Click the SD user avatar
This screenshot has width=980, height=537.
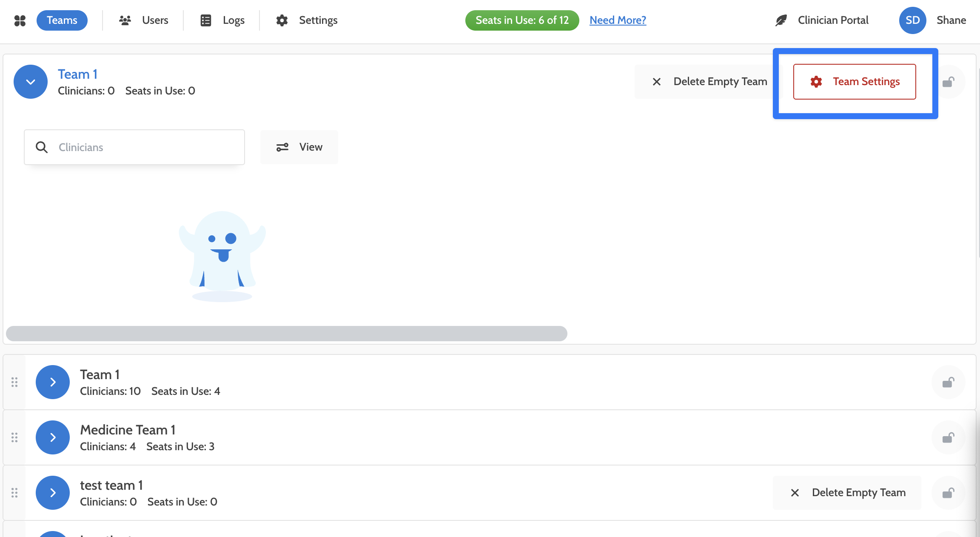point(912,20)
